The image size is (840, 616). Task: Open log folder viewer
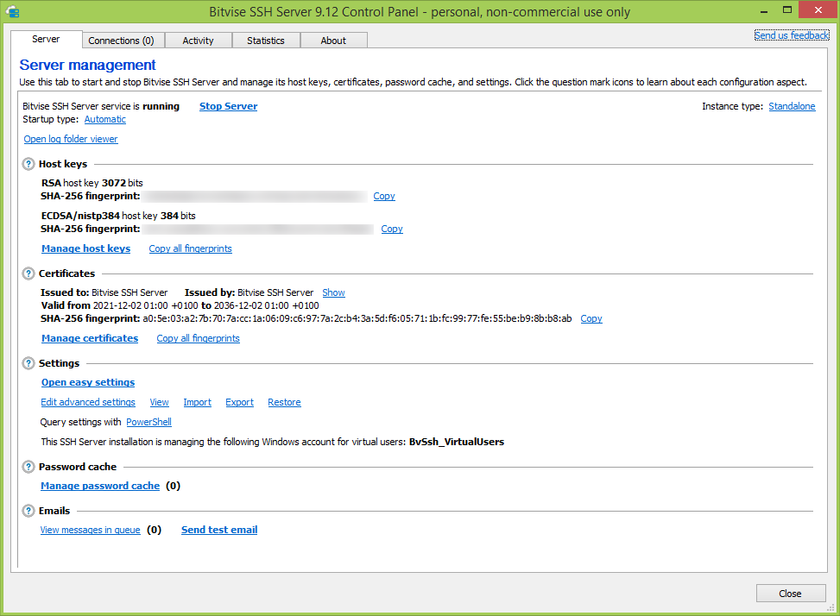tap(71, 139)
